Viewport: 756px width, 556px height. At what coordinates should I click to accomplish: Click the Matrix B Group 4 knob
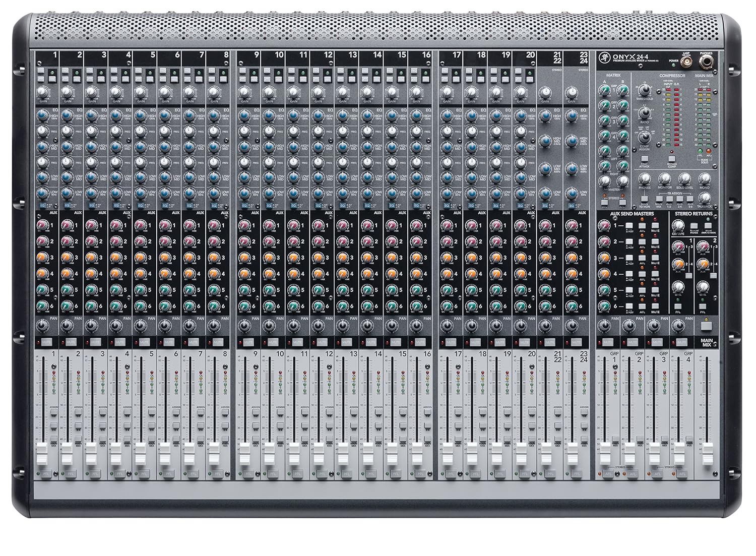tap(623, 136)
